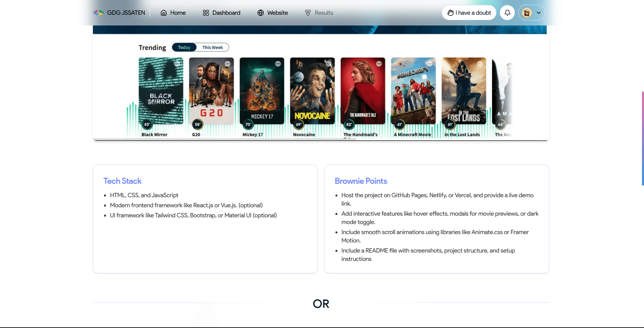644x328 pixels.
Task: Open notifications via the bell icon
Action: [507, 12]
